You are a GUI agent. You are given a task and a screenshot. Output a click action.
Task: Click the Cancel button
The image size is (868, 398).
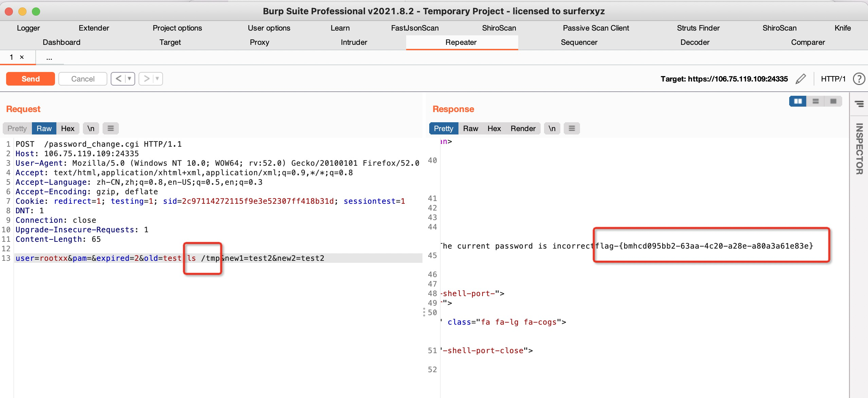tap(83, 79)
